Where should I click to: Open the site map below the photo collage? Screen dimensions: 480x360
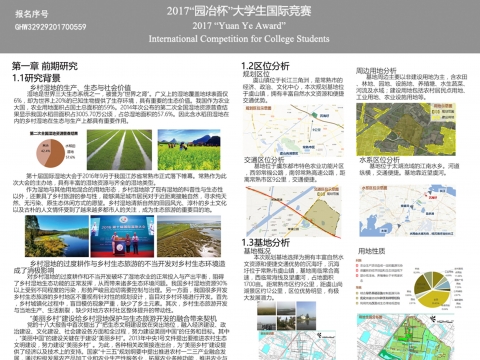coord(297,345)
